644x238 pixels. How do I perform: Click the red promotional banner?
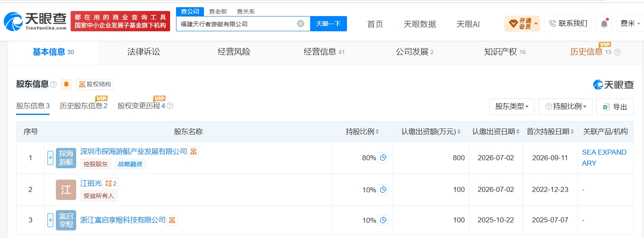point(120,21)
